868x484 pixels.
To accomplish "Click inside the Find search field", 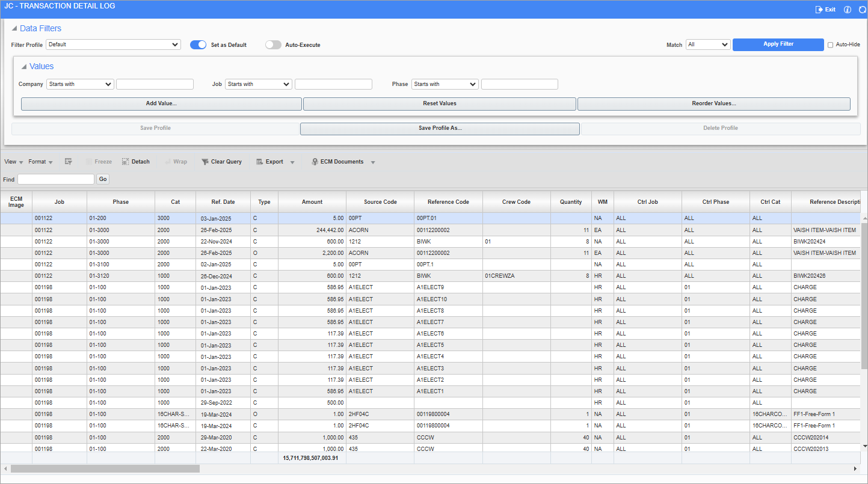I will pos(55,179).
